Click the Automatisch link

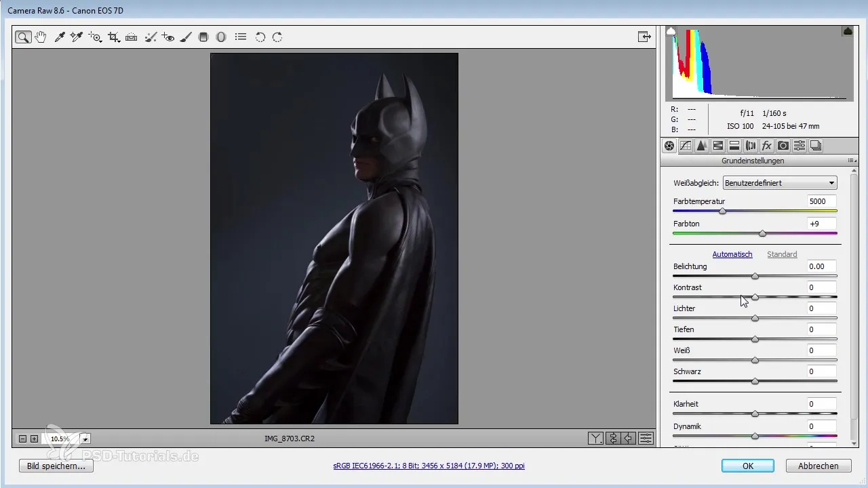point(732,254)
